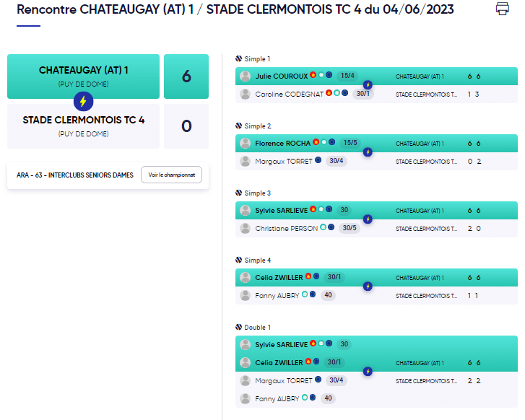The height and width of the screenshot is (420, 525).
Task: Select the CHATEAUGAY (AT) 1 team card
Action: [83, 76]
